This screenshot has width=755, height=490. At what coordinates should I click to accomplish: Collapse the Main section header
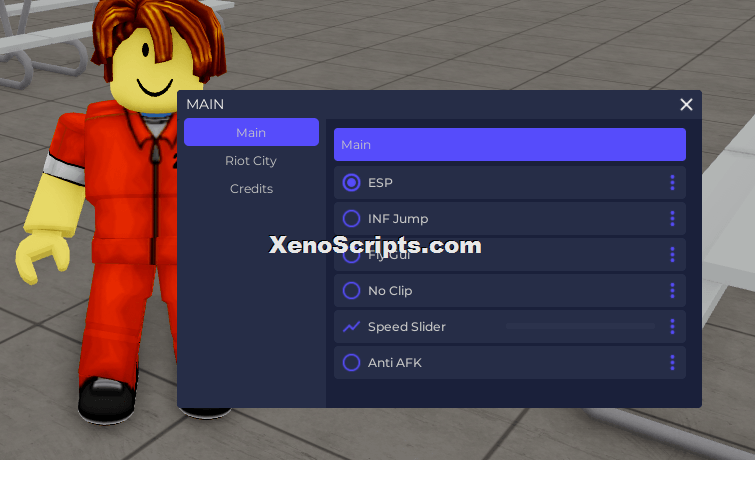point(510,144)
